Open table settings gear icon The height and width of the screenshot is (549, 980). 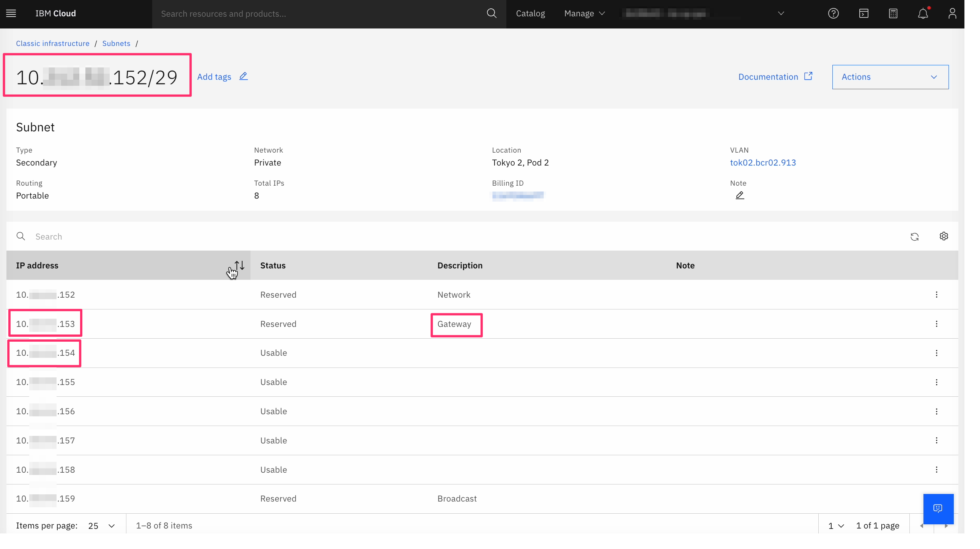[944, 236]
